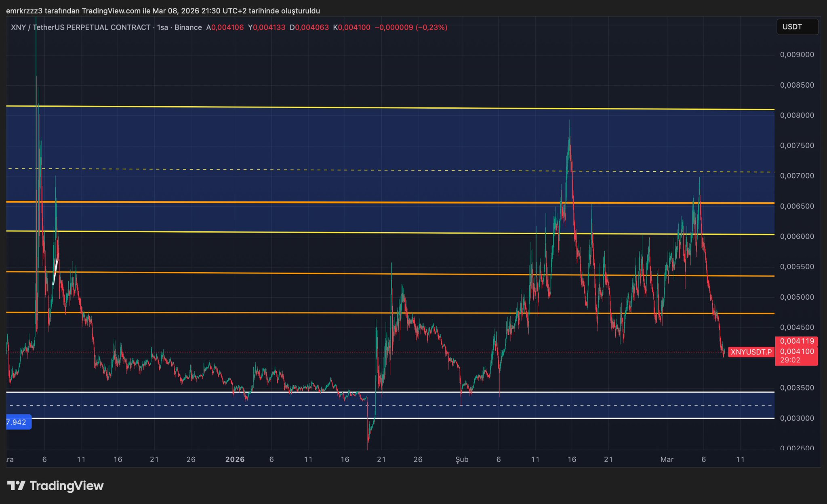Click the TradingView logo icon

17,485
